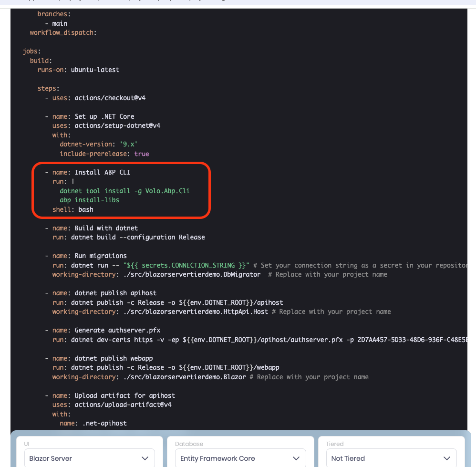
Task: Click the 'dotnet publish webapp' step name
Action: coord(114,358)
